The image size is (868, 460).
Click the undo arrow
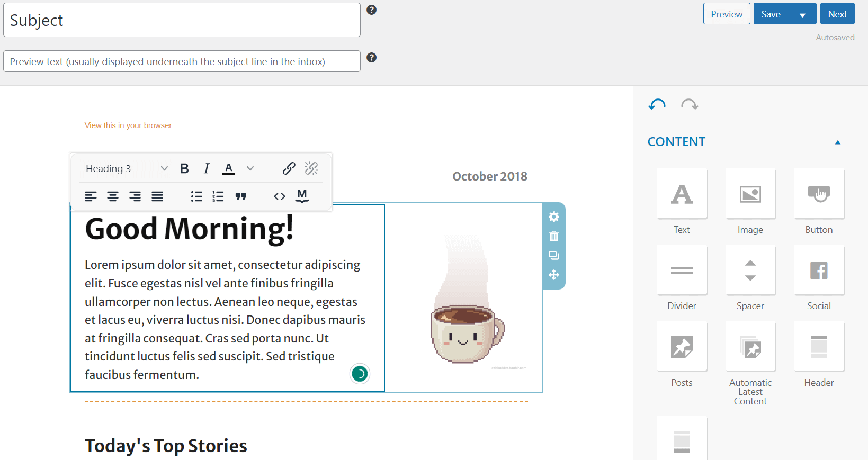pos(657,104)
